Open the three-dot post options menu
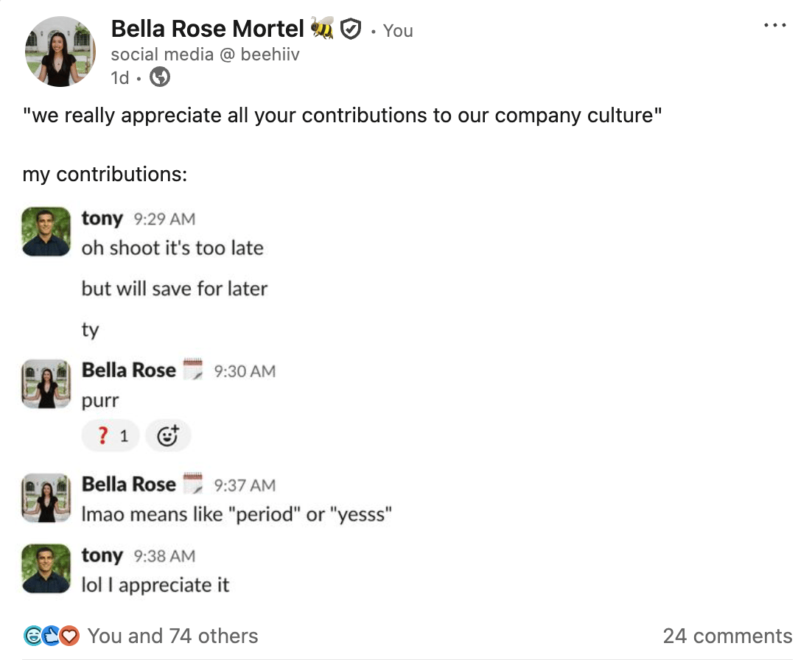The width and height of the screenshot is (812, 660). tap(774, 25)
